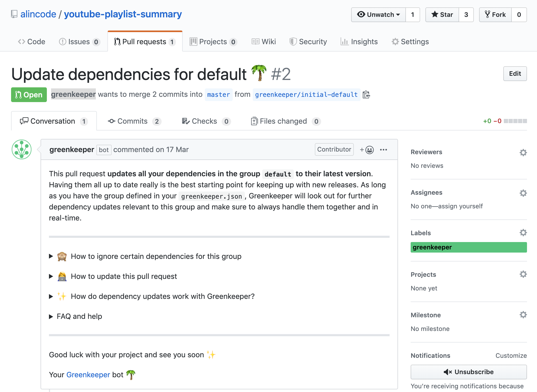Screen dimensions: 537x392
Task: Open the Labels gear settings
Action: [523, 233]
